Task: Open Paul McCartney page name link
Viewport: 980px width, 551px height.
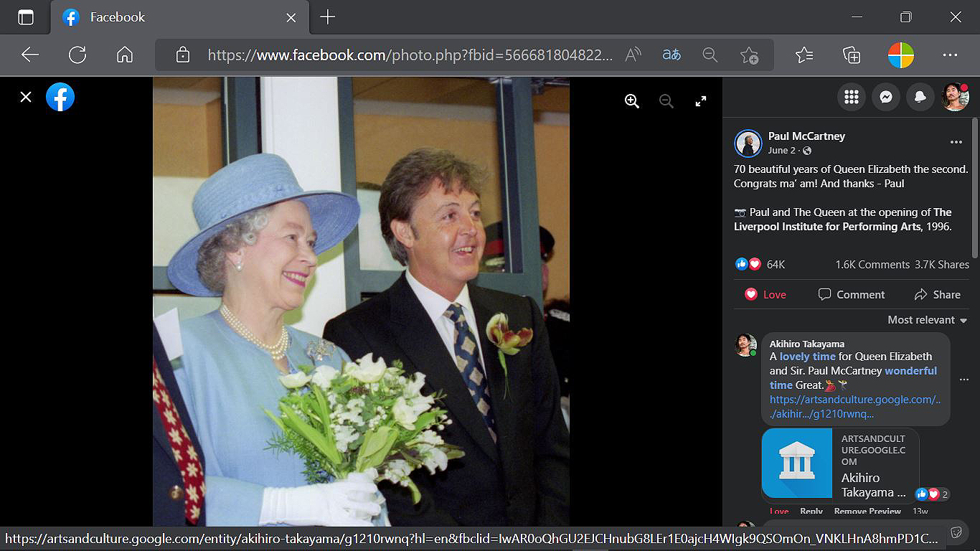Action: click(806, 136)
